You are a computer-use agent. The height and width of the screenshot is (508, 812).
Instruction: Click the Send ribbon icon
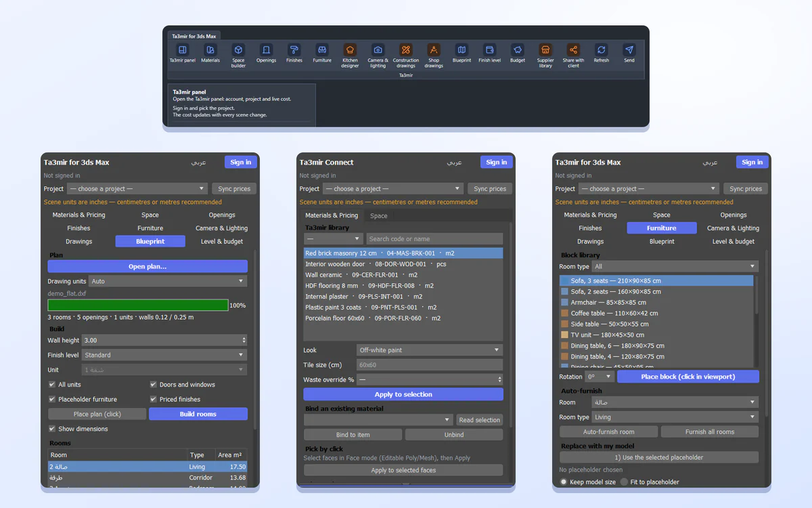pos(629,49)
